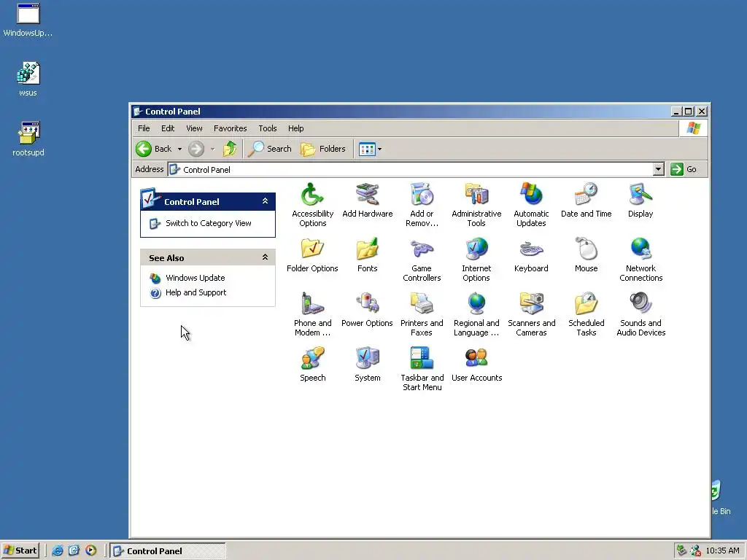Open Internet Options icon
747x560 pixels.
476,260
